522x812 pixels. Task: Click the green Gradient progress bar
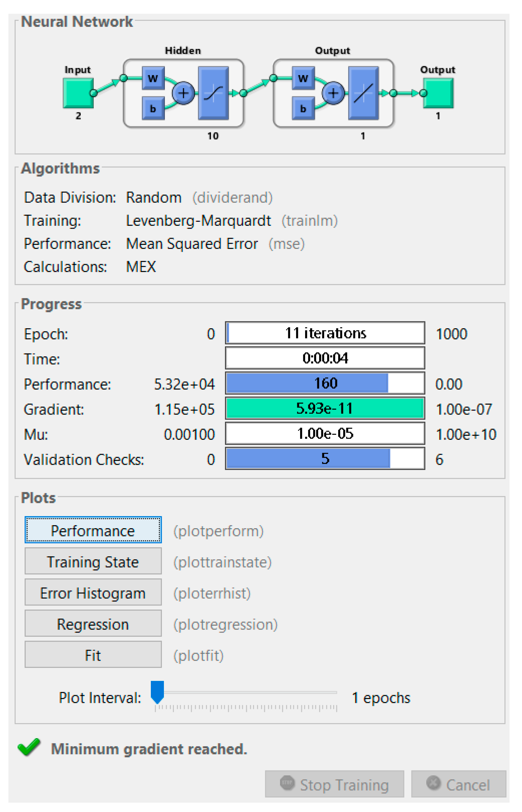click(x=325, y=408)
